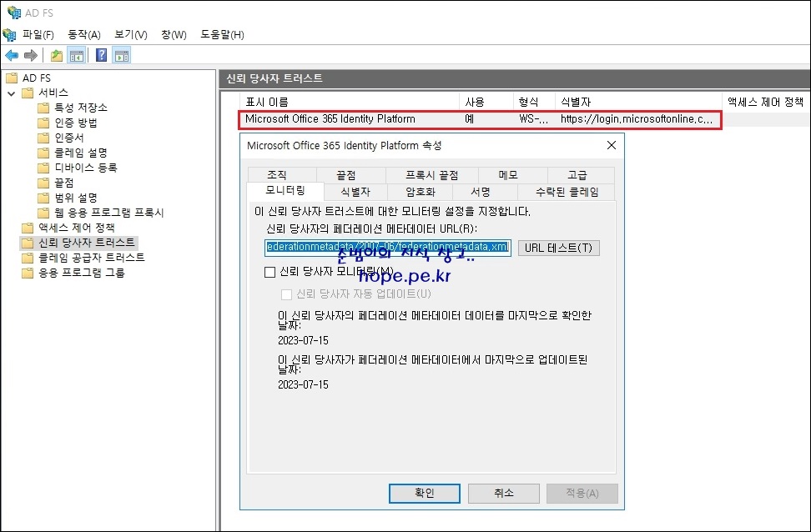Switch to the 암호화 tab
This screenshot has width=811, height=532.
420,192
